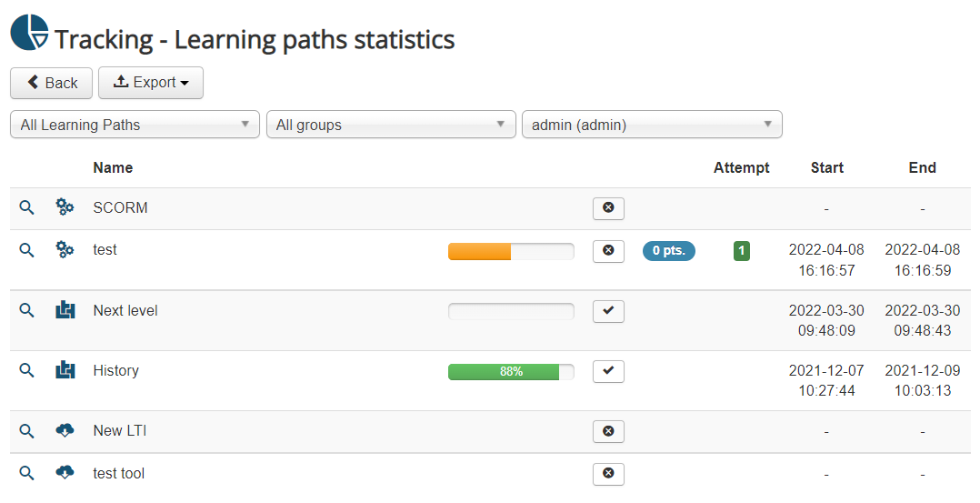Click the cloud icon beside test tool
Screen dimensions: 980x503
pos(65,473)
